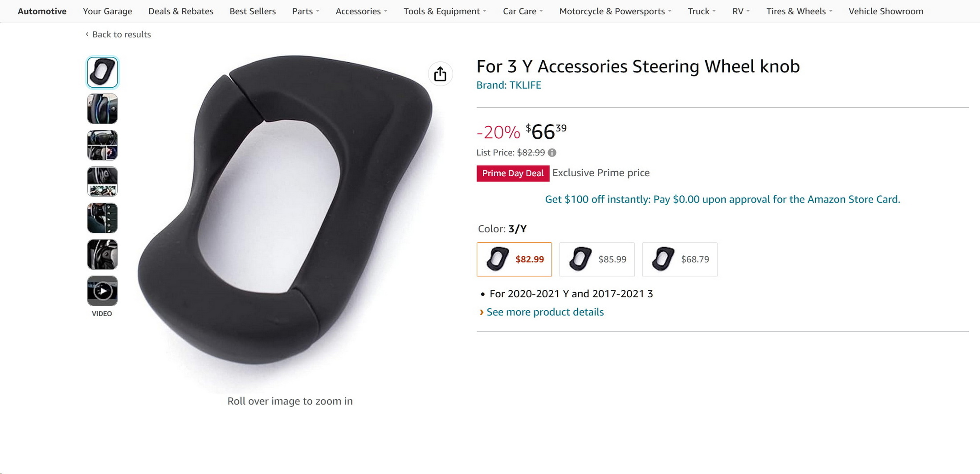Open Your Garage
The width and height of the screenshot is (980, 474).
[x=107, y=11]
